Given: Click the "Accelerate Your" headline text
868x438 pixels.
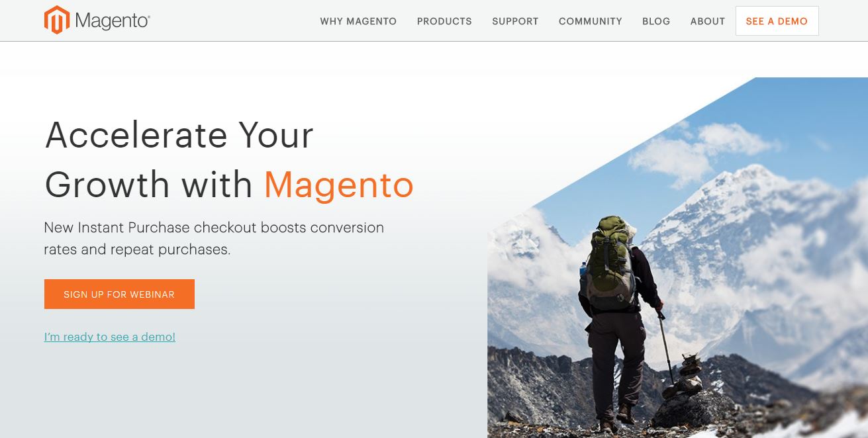Looking at the screenshot, I should coord(179,135).
